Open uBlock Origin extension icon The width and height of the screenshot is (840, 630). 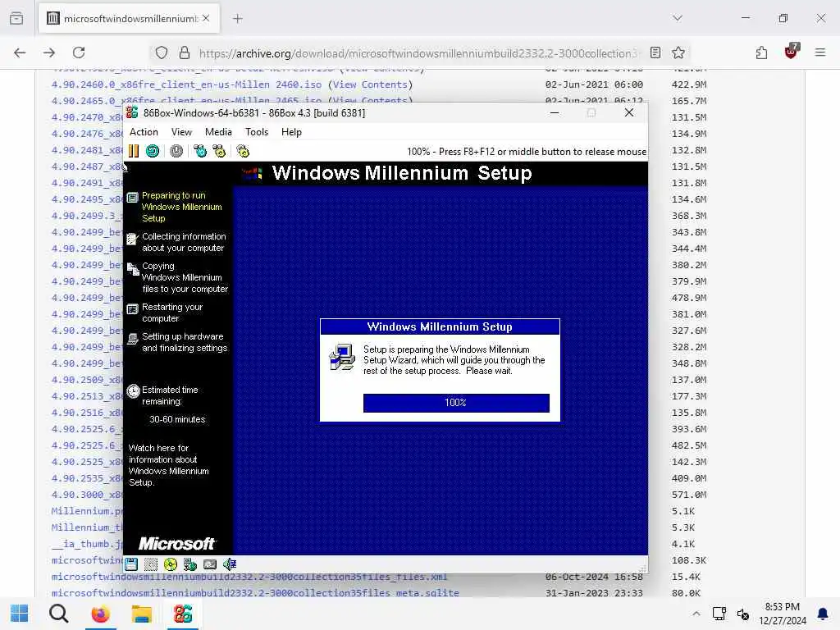click(792, 52)
